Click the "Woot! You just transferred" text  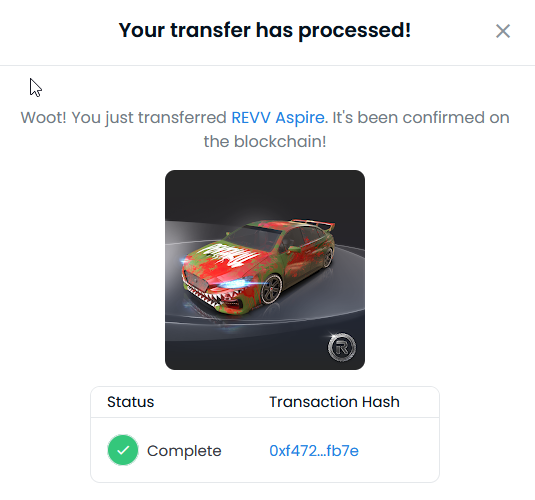pyautogui.click(x=124, y=118)
